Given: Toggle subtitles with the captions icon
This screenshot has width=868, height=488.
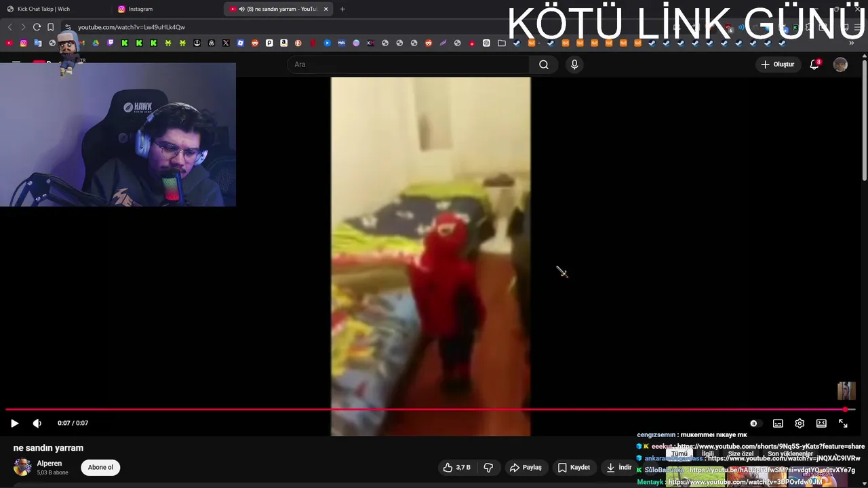Looking at the screenshot, I should pyautogui.click(x=778, y=423).
